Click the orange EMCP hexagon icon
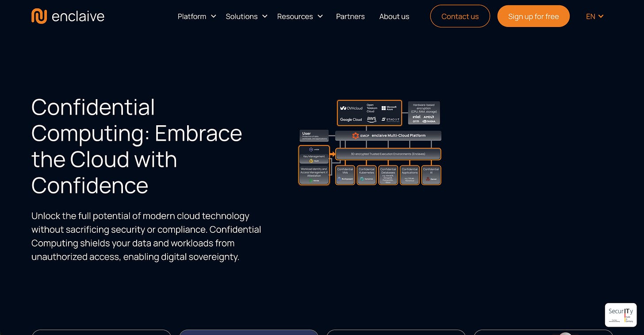 (x=356, y=136)
